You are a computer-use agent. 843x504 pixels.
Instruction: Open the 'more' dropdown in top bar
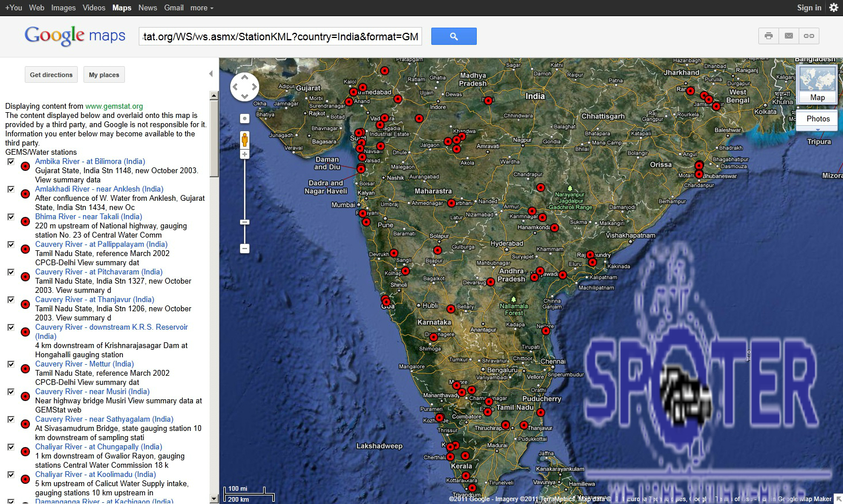pyautogui.click(x=202, y=7)
